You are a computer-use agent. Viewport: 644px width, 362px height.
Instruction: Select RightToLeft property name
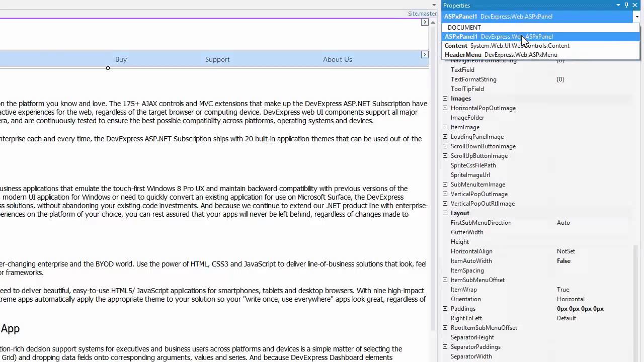pos(466,318)
